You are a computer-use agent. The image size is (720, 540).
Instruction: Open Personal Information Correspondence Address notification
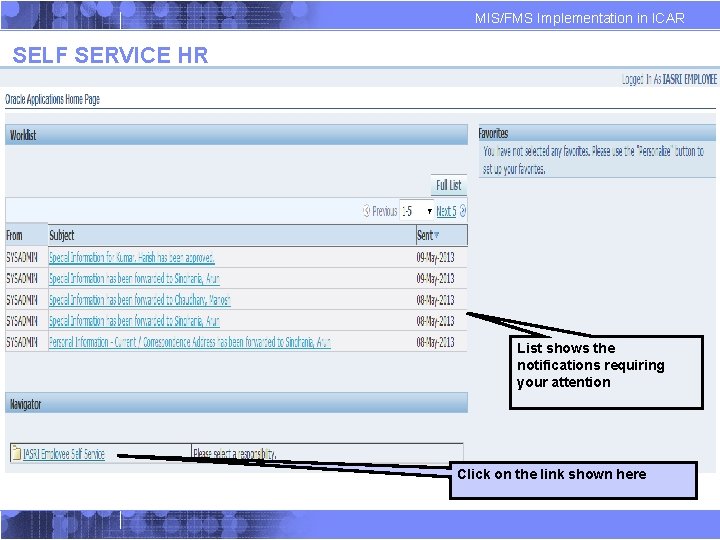190,342
